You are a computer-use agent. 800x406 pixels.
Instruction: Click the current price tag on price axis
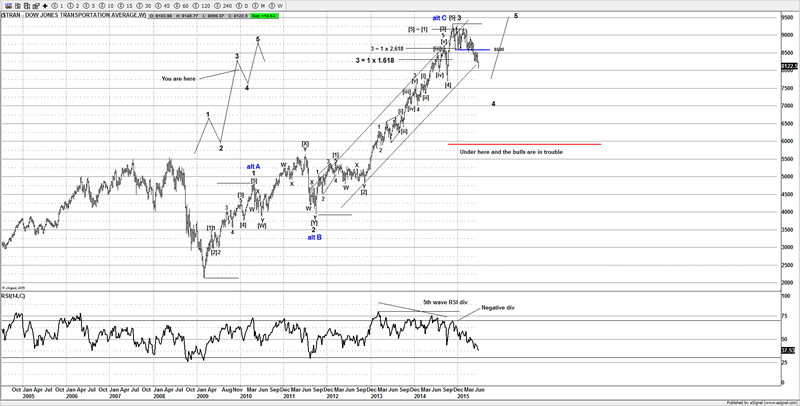(788, 66)
